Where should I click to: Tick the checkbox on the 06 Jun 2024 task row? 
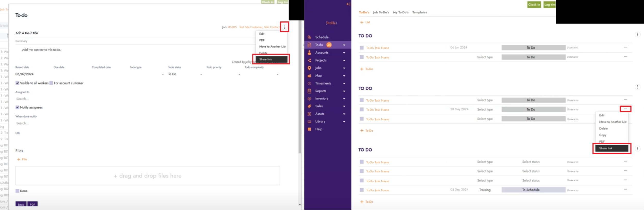[x=362, y=48]
